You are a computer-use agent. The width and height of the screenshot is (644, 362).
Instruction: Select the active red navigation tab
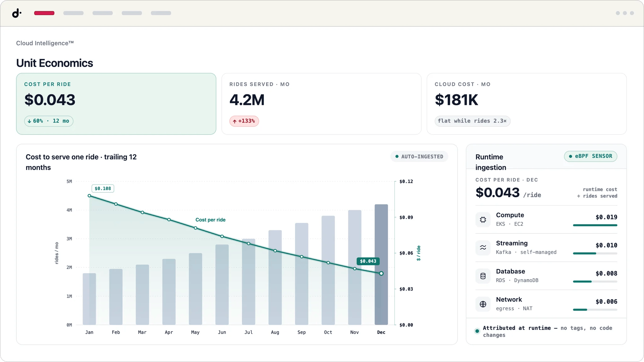point(44,13)
